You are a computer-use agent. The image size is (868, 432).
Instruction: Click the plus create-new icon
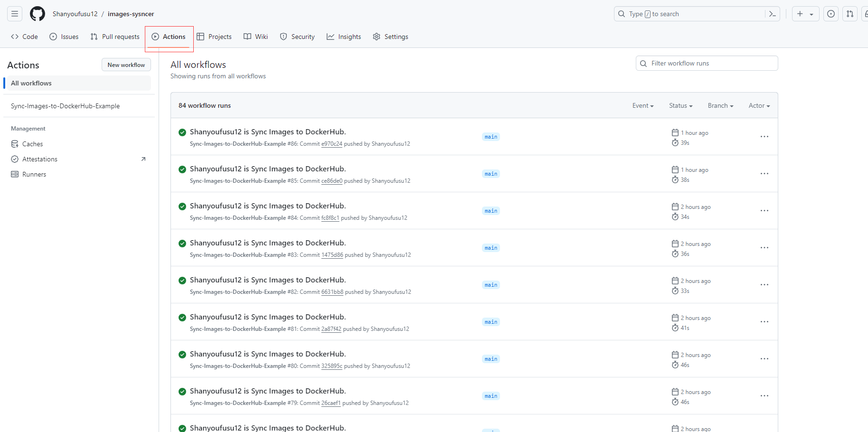click(x=800, y=14)
